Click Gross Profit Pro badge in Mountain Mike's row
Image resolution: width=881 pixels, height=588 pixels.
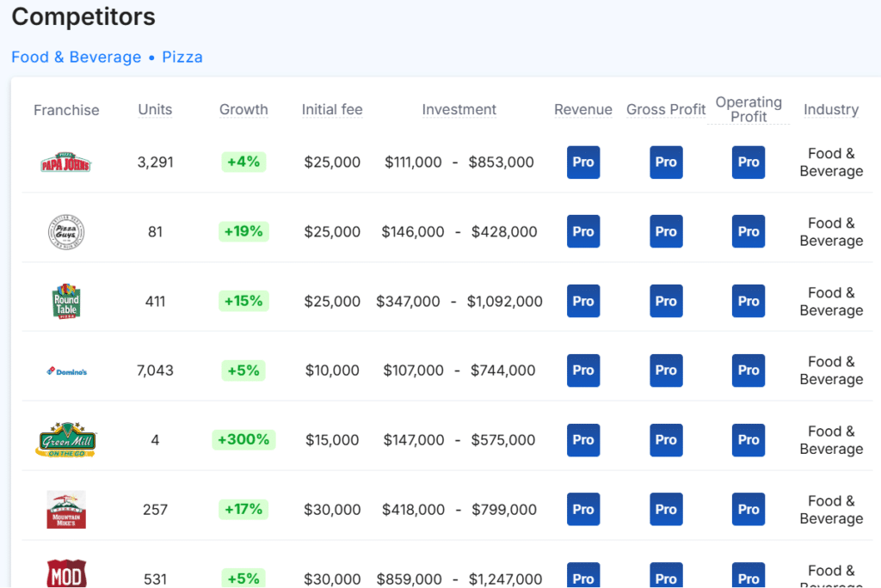click(666, 510)
